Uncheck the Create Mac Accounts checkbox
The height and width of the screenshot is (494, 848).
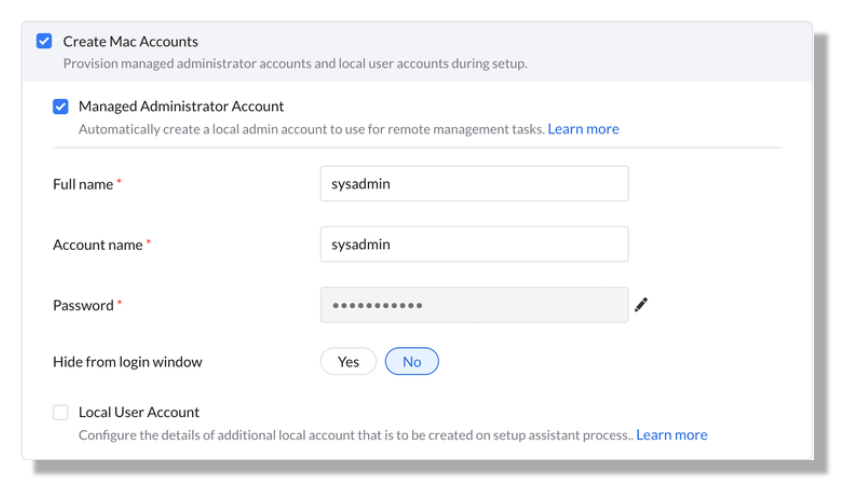[44, 41]
